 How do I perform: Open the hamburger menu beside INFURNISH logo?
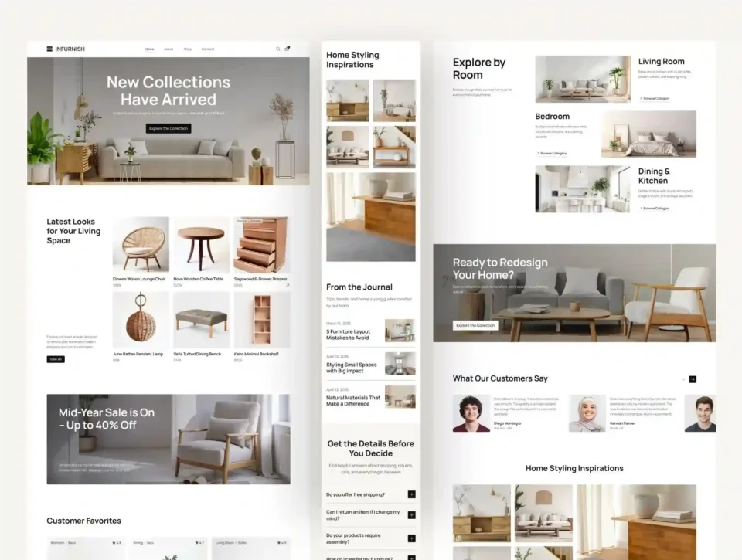[x=50, y=49]
